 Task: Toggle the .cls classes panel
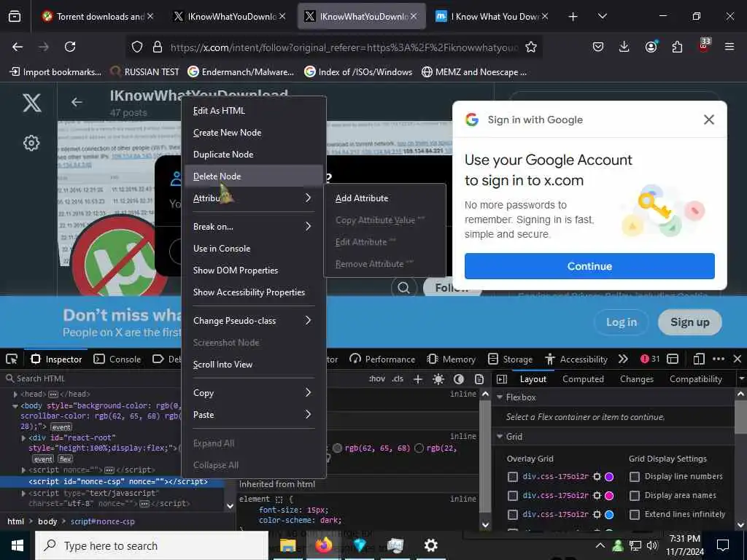(x=398, y=379)
